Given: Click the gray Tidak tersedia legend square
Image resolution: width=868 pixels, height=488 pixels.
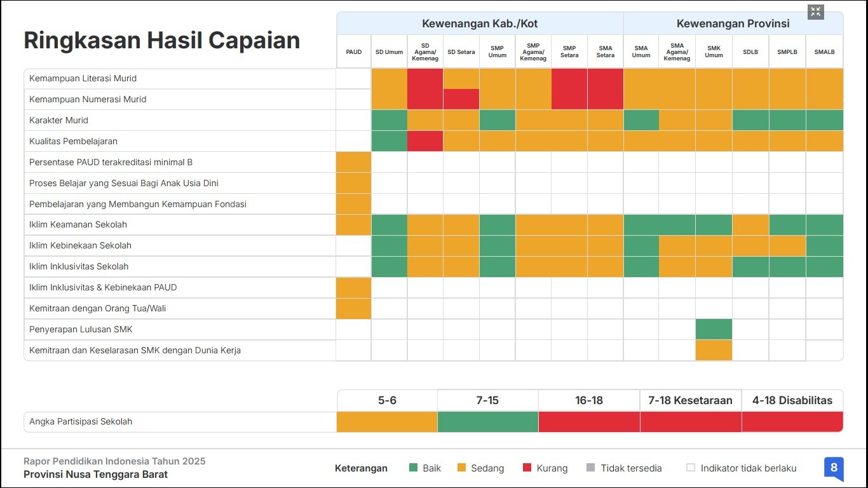Looking at the screenshot, I should (x=591, y=468).
